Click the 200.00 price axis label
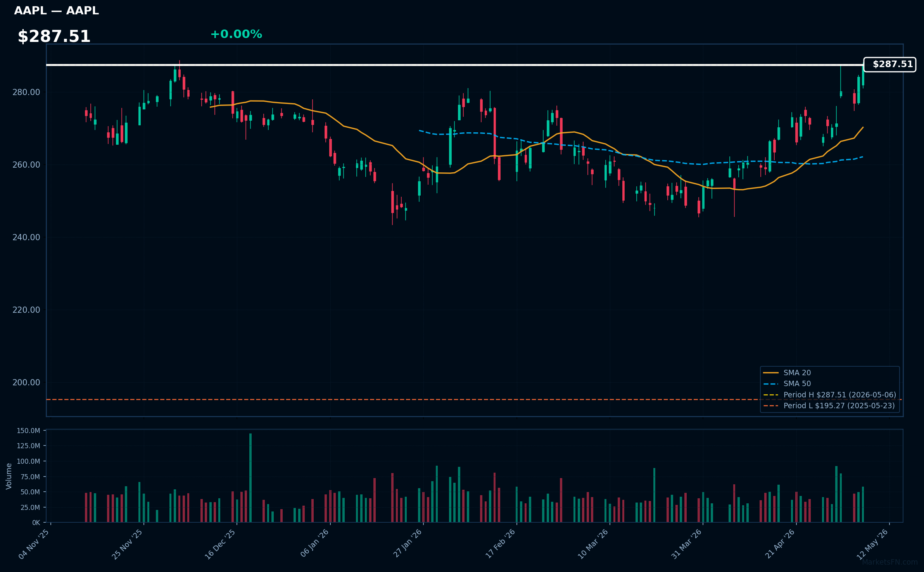Image resolution: width=924 pixels, height=572 pixels. [x=26, y=383]
